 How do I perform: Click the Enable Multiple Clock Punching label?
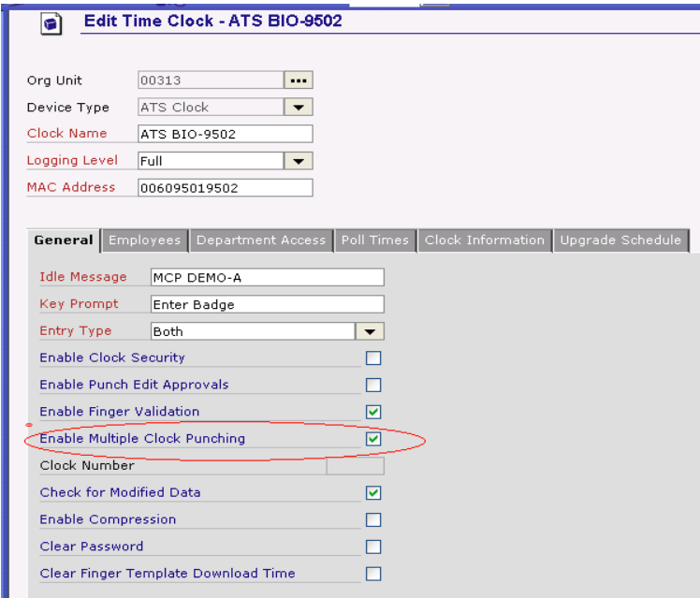tap(142, 439)
